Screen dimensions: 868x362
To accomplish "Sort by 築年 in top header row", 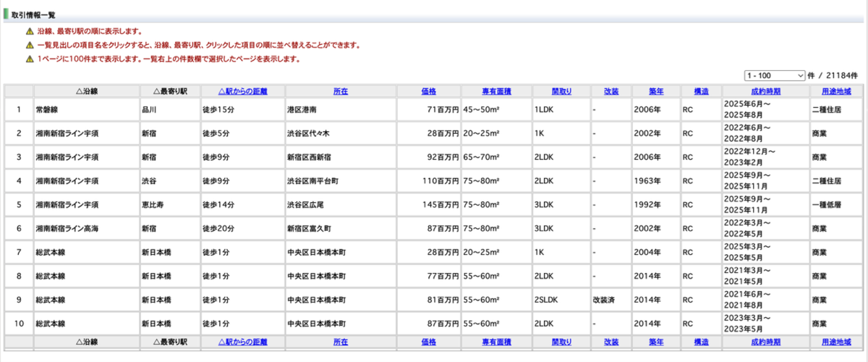I will [656, 91].
